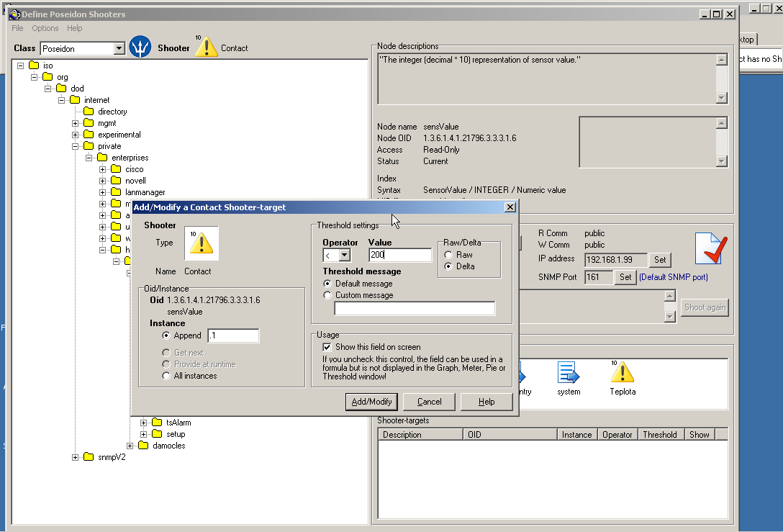This screenshot has width=783, height=532.
Task: Expand the experimental tree node
Action: click(x=75, y=135)
